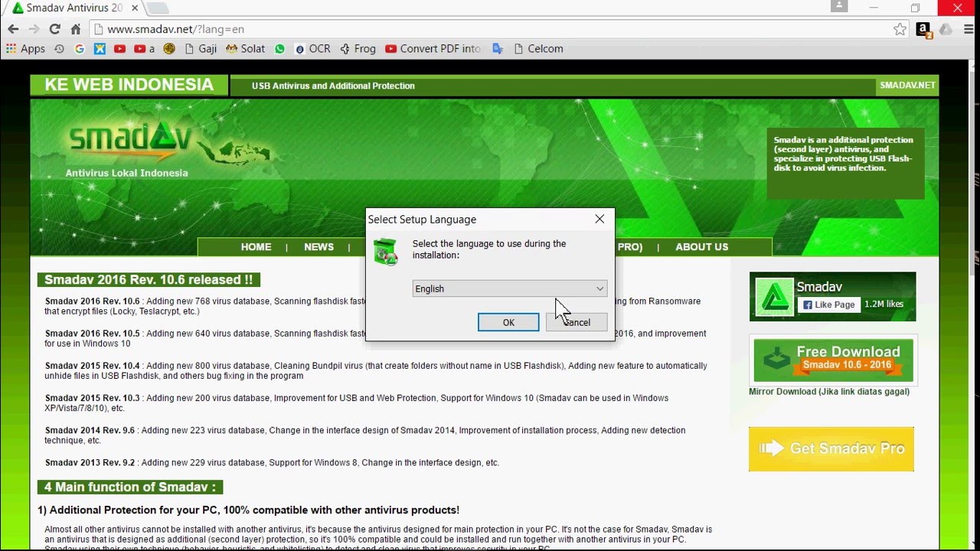This screenshot has height=551, width=980.
Task: Open the Chrome user profile button
Action: click(839, 6)
